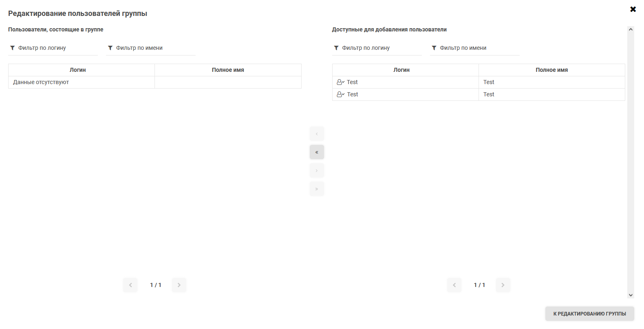Select first Test row full name cell
Image resolution: width=644 pixels, height=329 pixels.
click(551, 82)
